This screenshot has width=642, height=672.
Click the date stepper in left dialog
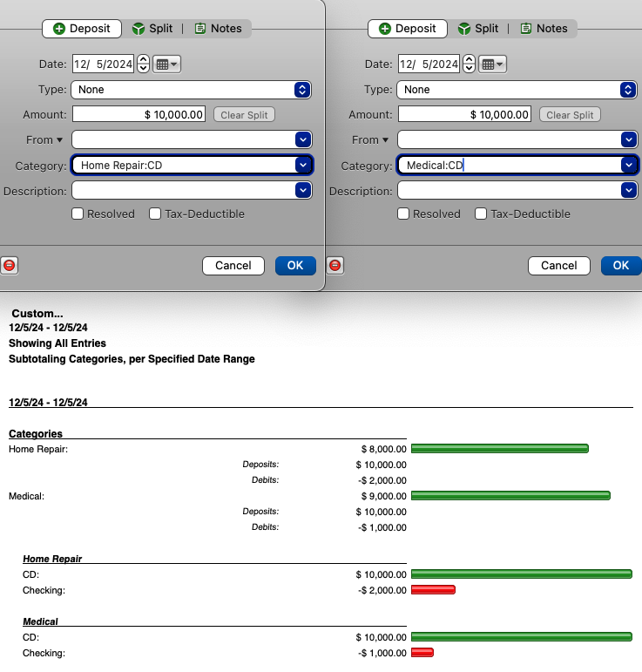pyautogui.click(x=143, y=64)
